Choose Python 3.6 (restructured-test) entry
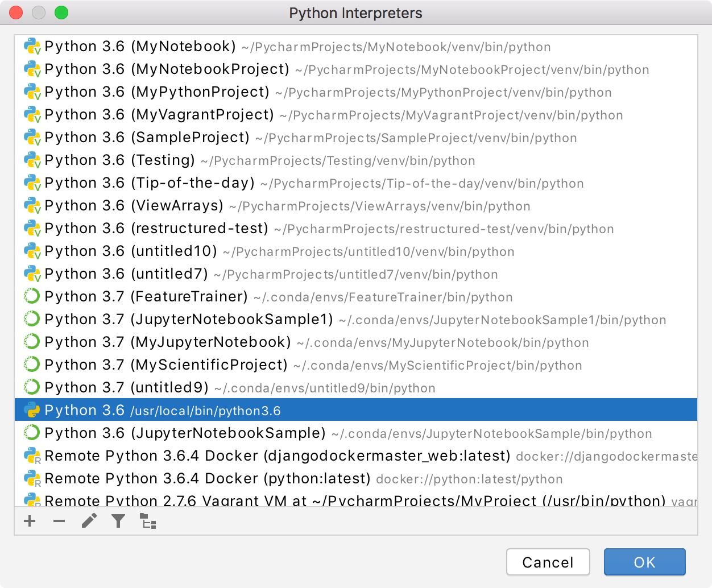The height and width of the screenshot is (588, 712). (156, 228)
